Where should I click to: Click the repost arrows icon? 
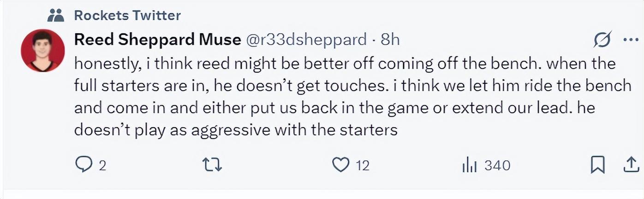click(213, 165)
